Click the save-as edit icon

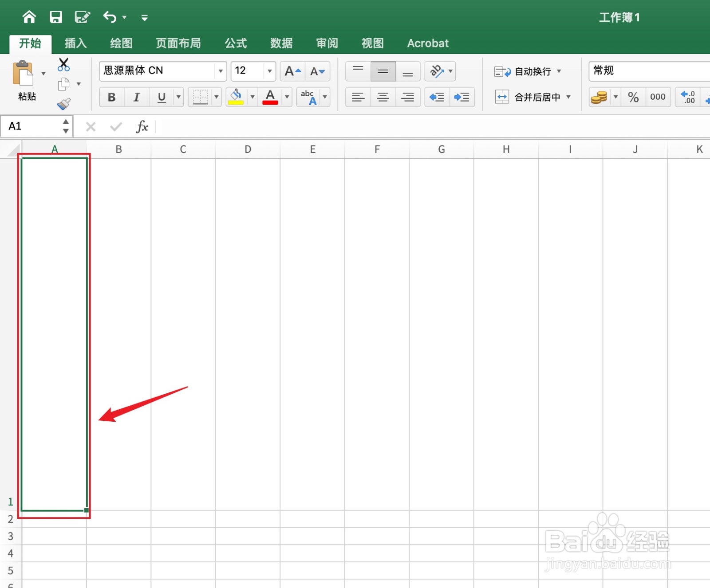click(x=83, y=17)
